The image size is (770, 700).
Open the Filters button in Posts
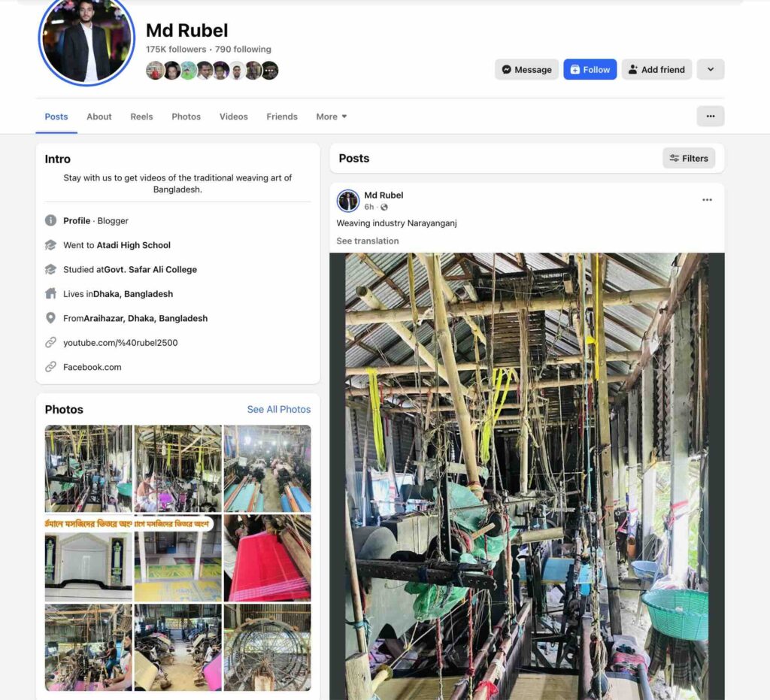689,158
